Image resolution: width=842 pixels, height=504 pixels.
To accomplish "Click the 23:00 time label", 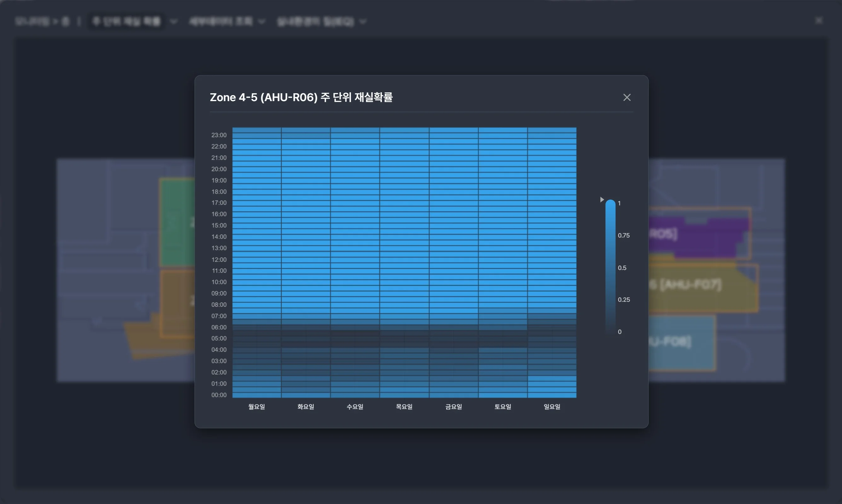I will click(x=219, y=135).
